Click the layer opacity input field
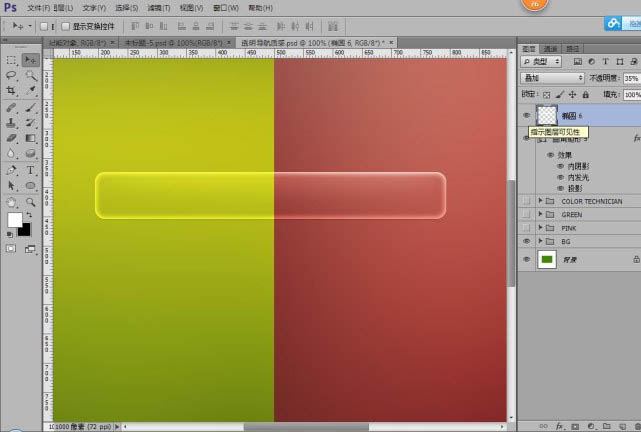 click(x=632, y=78)
